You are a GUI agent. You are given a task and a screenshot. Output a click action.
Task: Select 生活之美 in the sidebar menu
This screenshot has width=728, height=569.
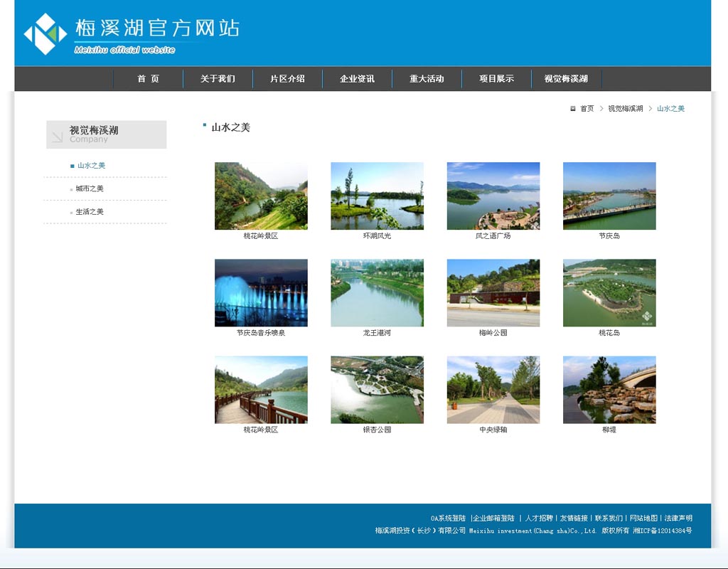click(89, 211)
